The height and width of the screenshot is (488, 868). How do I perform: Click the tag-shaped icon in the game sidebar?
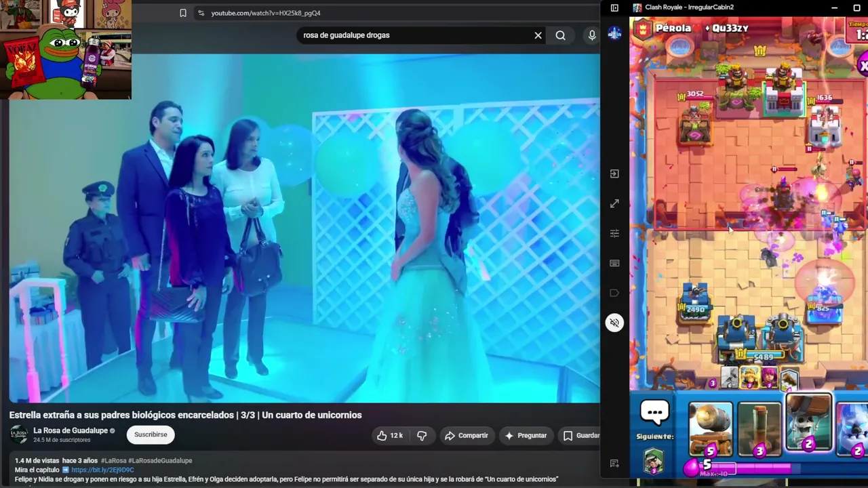[x=614, y=293]
